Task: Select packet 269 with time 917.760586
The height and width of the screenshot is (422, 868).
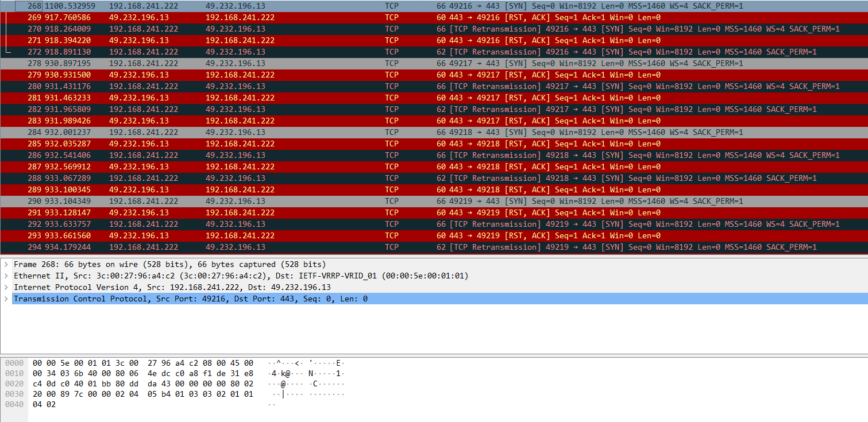Action: (x=434, y=17)
